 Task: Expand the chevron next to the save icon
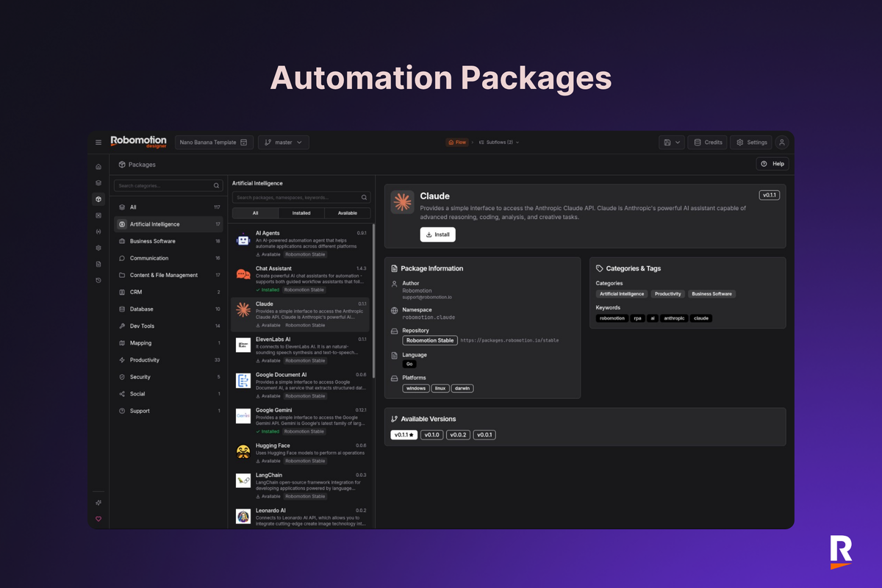[677, 142]
